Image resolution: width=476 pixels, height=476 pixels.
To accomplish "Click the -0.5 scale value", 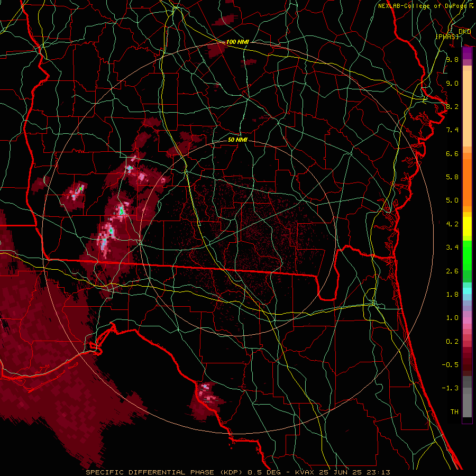I will pos(450,365).
